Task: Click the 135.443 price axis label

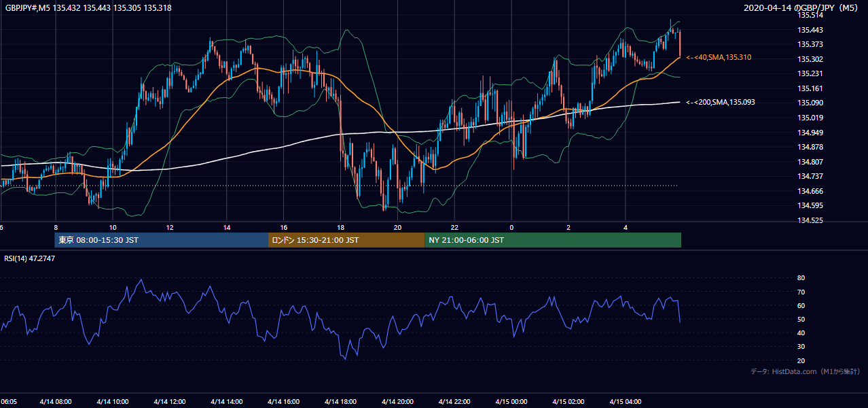Action: click(x=810, y=30)
